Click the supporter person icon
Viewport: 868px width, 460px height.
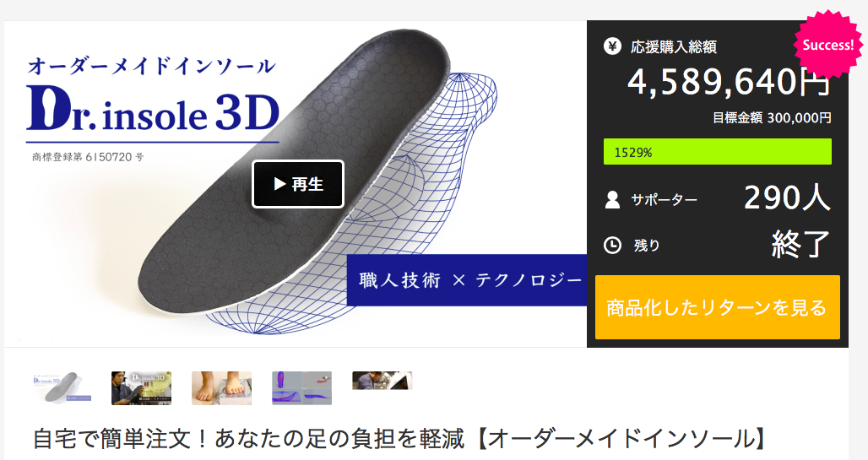coord(612,199)
